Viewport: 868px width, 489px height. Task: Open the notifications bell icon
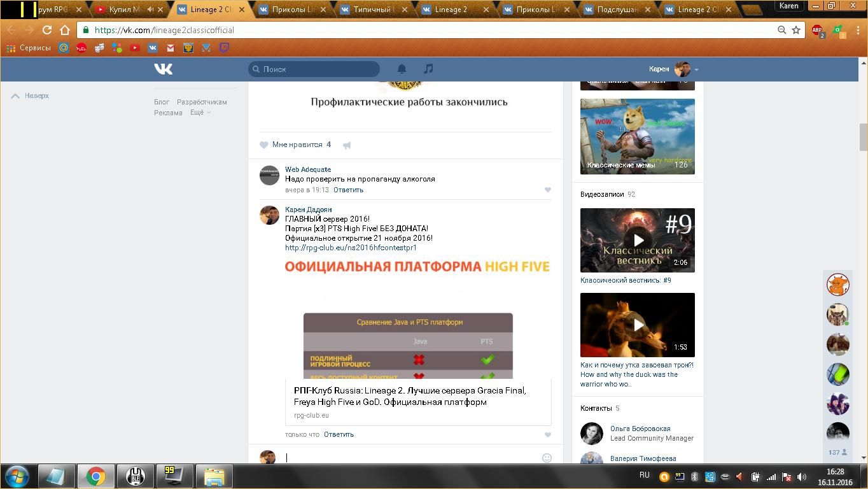click(x=402, y=69)
